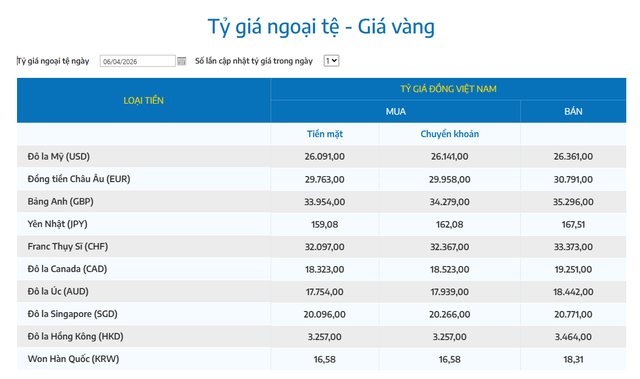Click the LOẠI TIỀN column header

coord(143,100)
